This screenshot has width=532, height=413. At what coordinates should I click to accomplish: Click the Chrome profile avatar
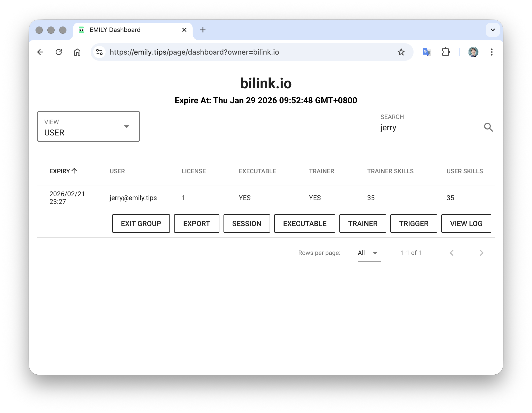coord(473,52)
